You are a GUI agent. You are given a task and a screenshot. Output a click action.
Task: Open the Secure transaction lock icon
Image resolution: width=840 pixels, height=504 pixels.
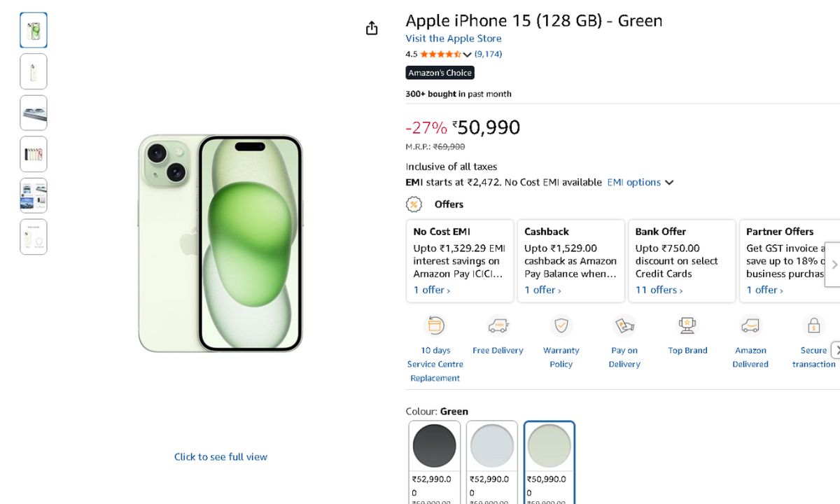point(813,325)
